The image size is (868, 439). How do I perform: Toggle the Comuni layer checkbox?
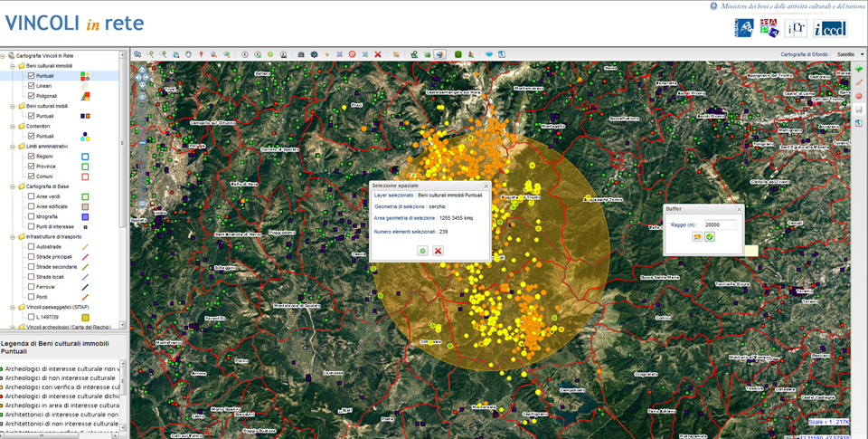[31, 177]
